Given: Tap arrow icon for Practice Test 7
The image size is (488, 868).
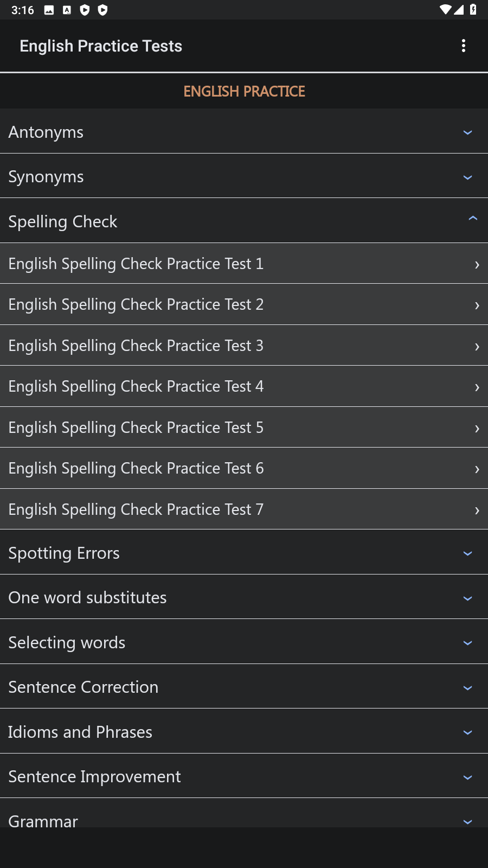Looking at the screenshot, I should tap(477, 510).
